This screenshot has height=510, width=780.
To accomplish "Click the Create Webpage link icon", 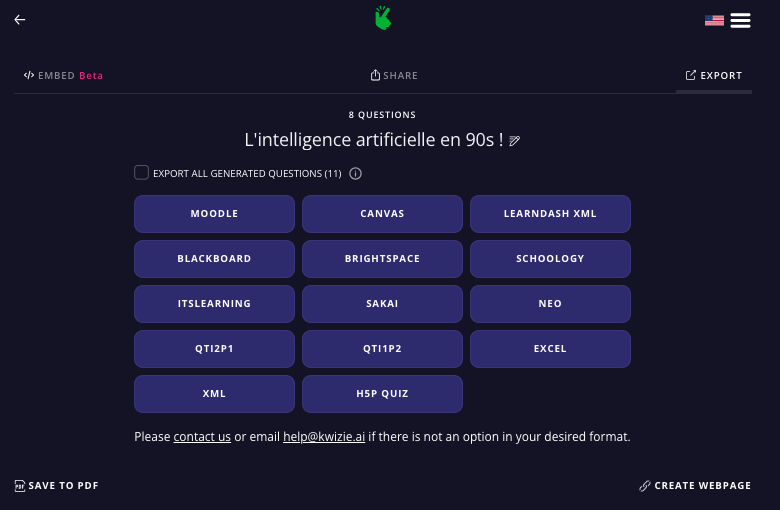I will (x=645, y=486).
